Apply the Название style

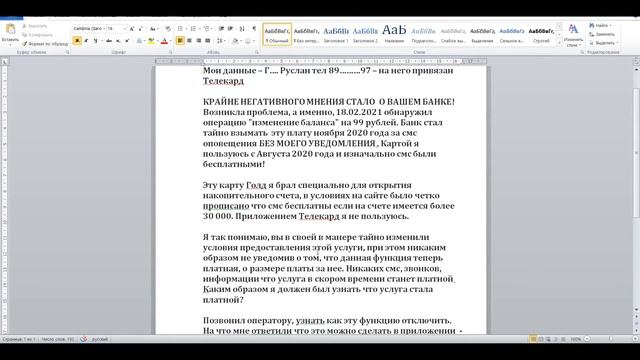[x=394, y=34]
